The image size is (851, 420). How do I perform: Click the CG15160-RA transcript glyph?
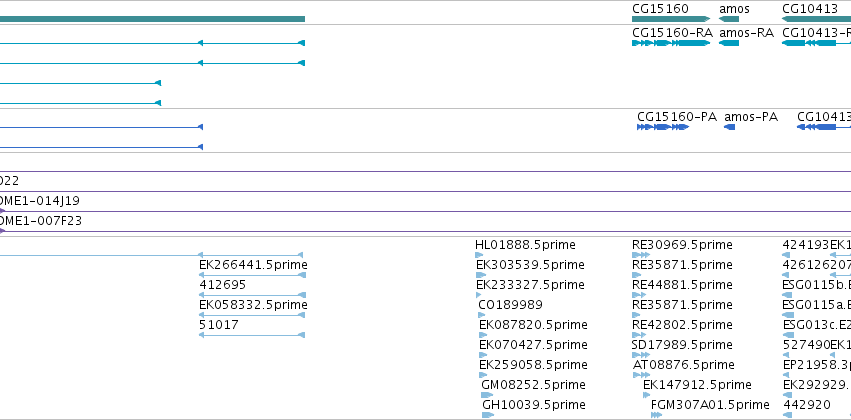(x=671, y=43)
